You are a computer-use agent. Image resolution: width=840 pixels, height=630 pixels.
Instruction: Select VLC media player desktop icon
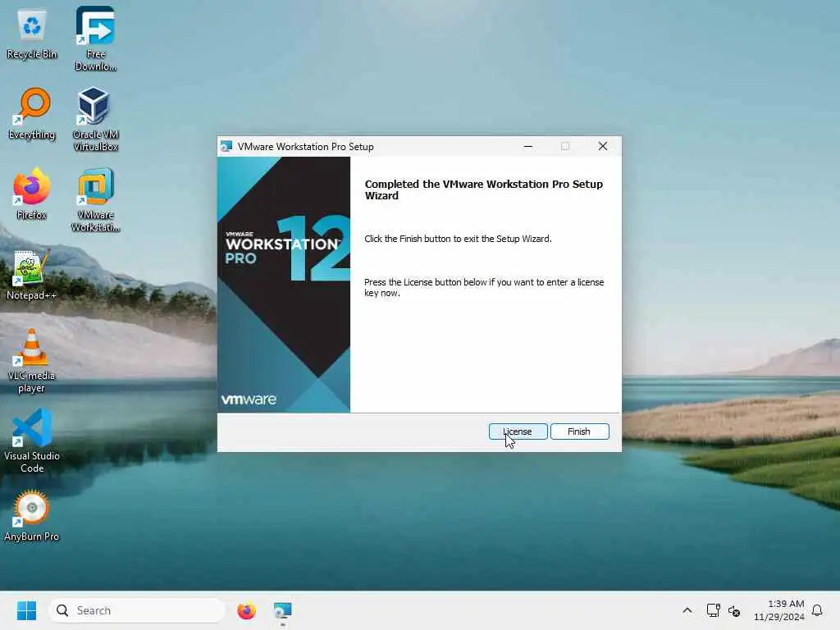pyautogui.click(x=32, y=360)
